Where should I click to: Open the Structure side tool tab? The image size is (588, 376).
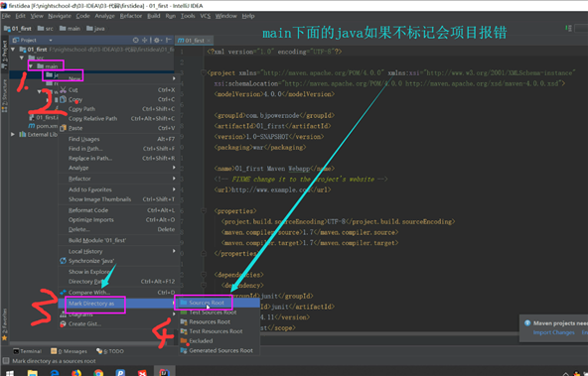(5, 95)
